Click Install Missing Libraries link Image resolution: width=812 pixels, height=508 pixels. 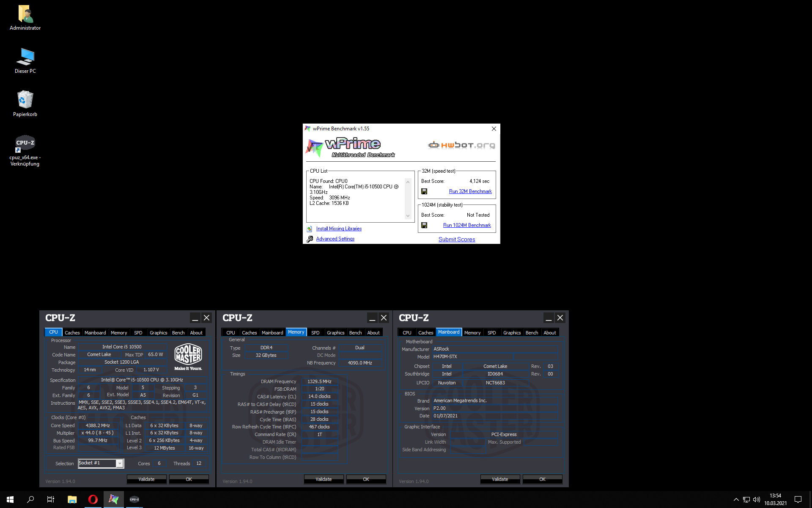[339, 229]
